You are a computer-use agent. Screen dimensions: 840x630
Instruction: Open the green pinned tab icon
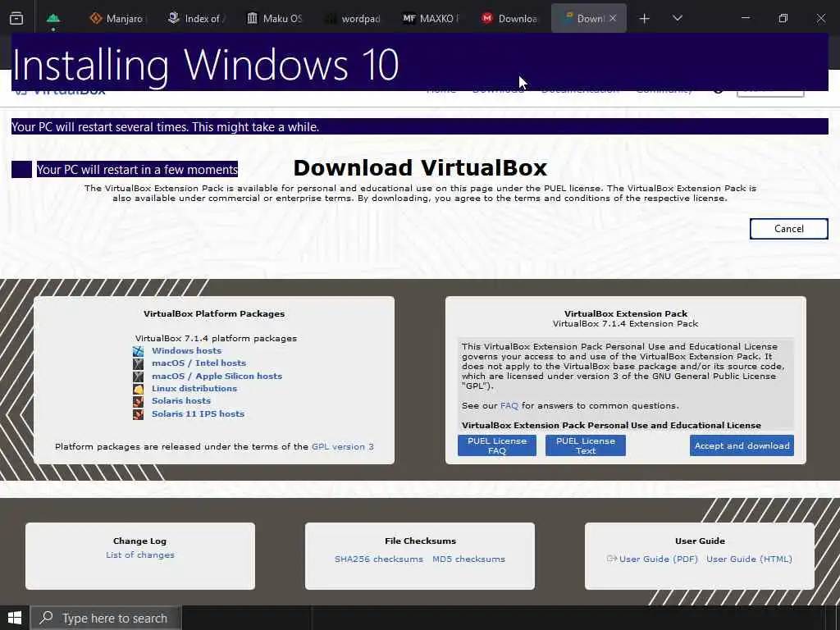click(x=53, y=19)
